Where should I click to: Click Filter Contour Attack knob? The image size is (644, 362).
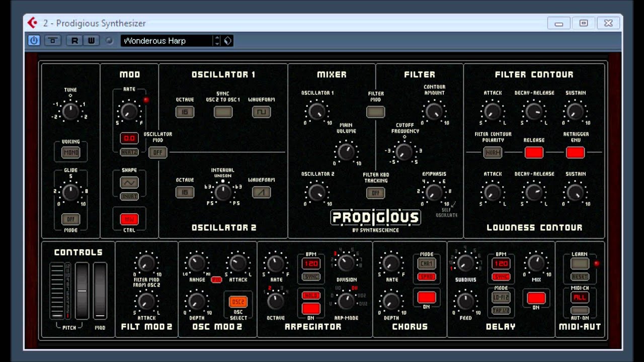click(x=493, y=111)
